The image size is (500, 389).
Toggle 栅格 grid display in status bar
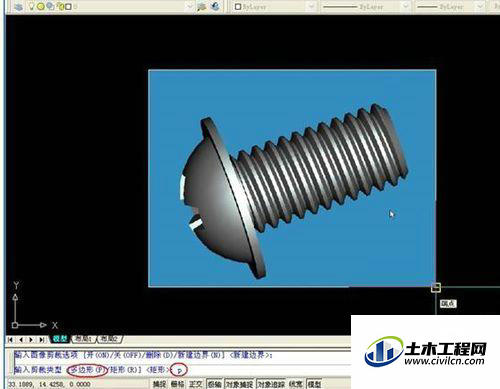(177, 384)
